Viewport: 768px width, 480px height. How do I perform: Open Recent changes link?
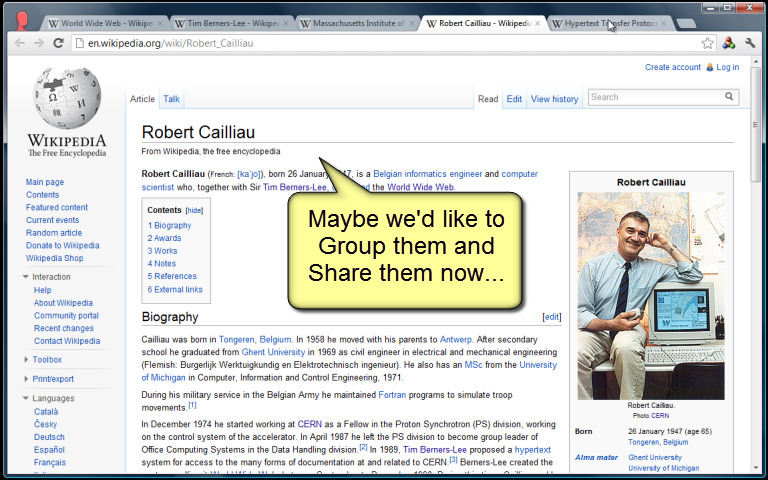pos(64,328)
